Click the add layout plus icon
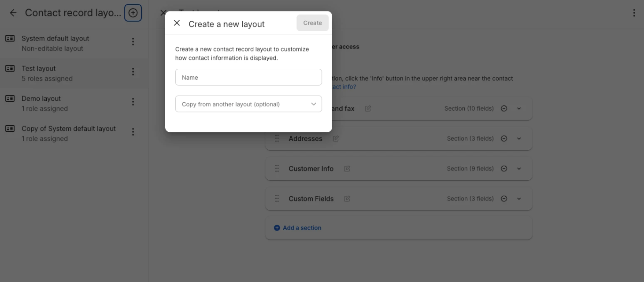Image resolution: width=644 pixels, height=282 pixels. [x=133, y=13]
